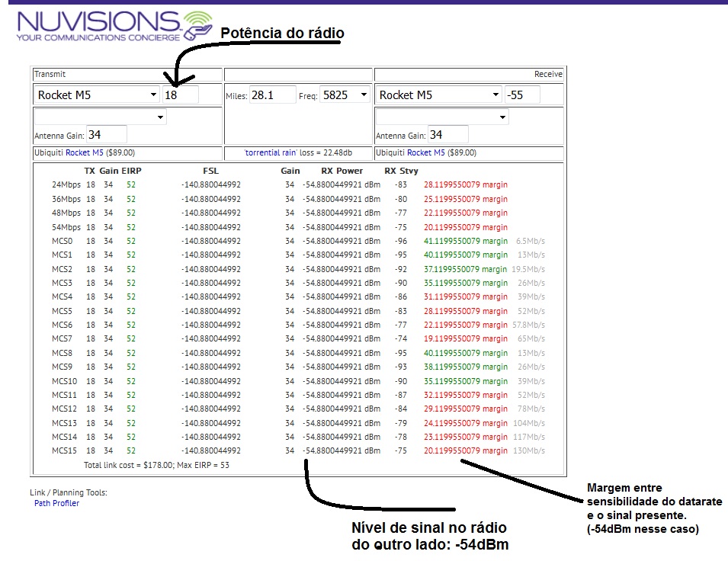Click the MCS2 row label
This screenshot has width=728, height=561.
pos(63,269)
